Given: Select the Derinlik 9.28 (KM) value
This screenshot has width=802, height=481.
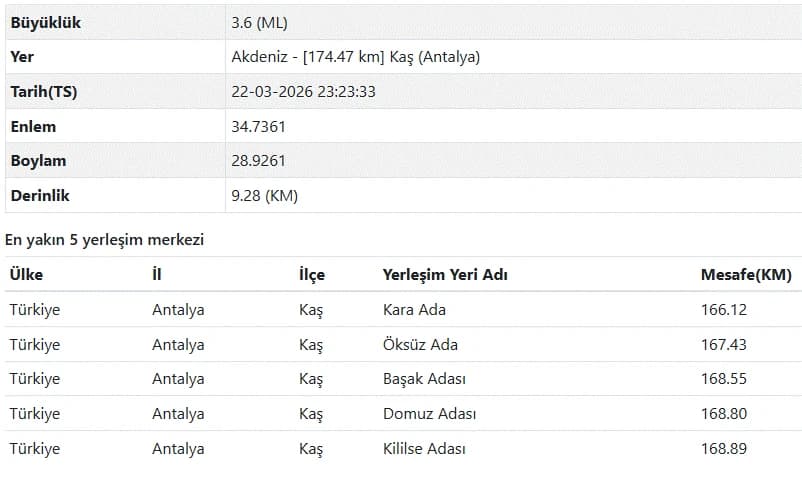Looking at the screenshot, I should (264, 195).
